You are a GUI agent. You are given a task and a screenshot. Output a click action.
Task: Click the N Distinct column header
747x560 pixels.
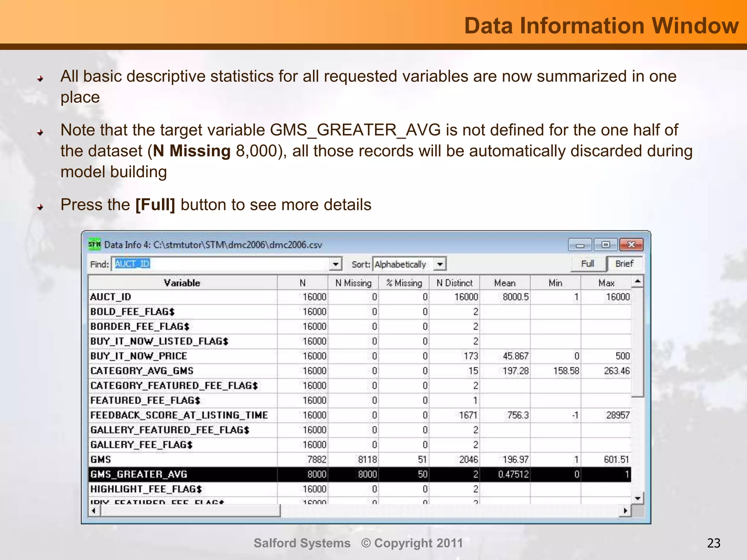click(454, 283)
